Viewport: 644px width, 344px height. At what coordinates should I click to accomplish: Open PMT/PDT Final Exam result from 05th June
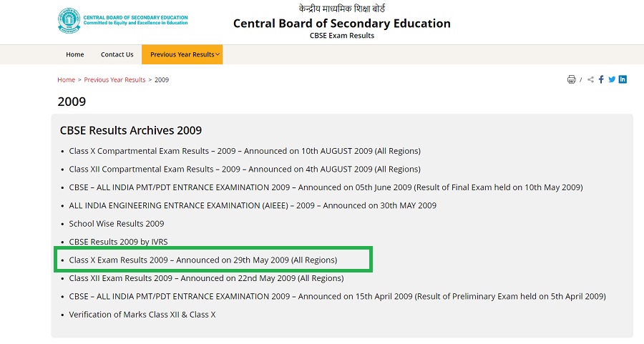[x=326, y=187]
